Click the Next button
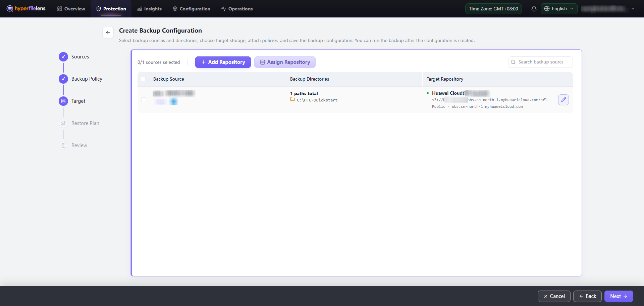 [x=619, y=296]
